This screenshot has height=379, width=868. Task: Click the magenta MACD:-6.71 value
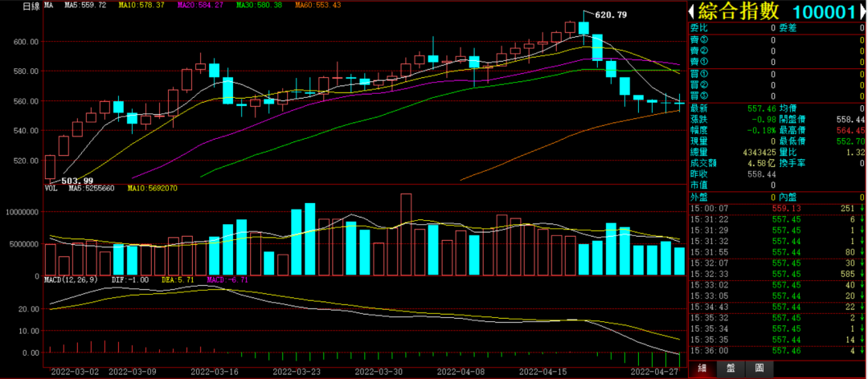[229, 280]
